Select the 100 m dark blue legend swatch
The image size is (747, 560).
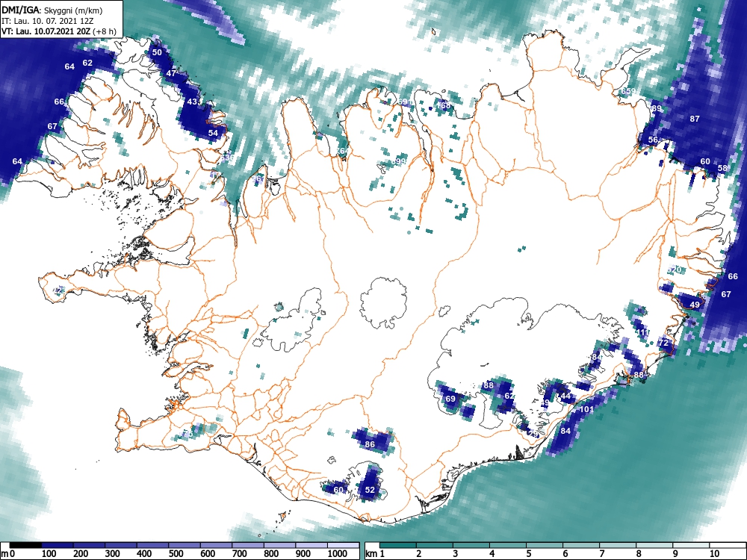(58, 545)
